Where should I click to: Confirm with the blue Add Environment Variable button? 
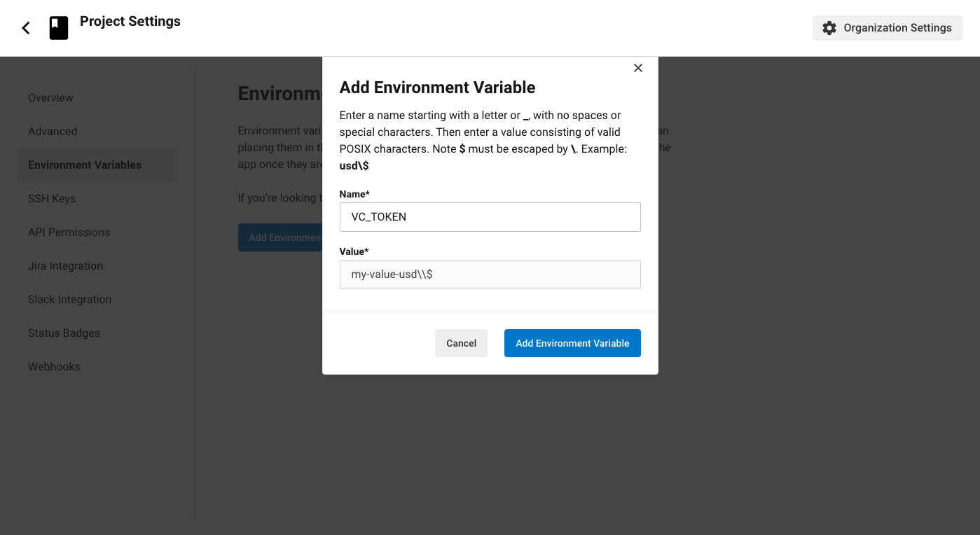[572, 343]
